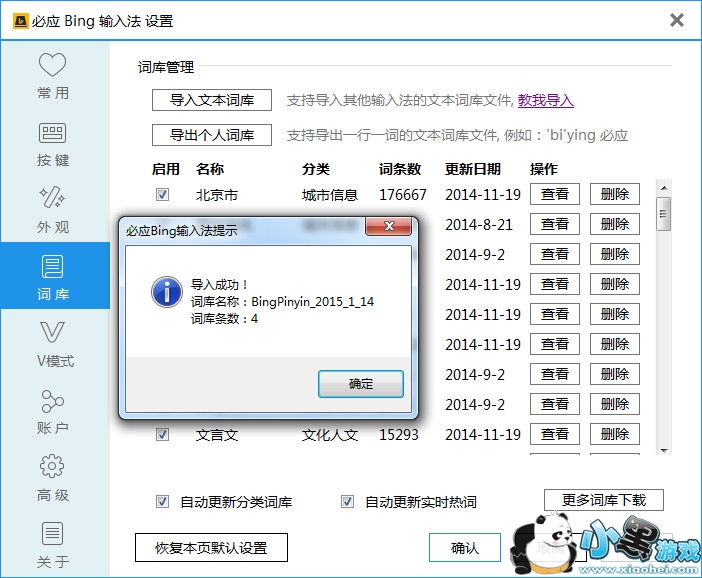
Task: Click the 导出个人词库 button
Action: click(x=212, y=135)
